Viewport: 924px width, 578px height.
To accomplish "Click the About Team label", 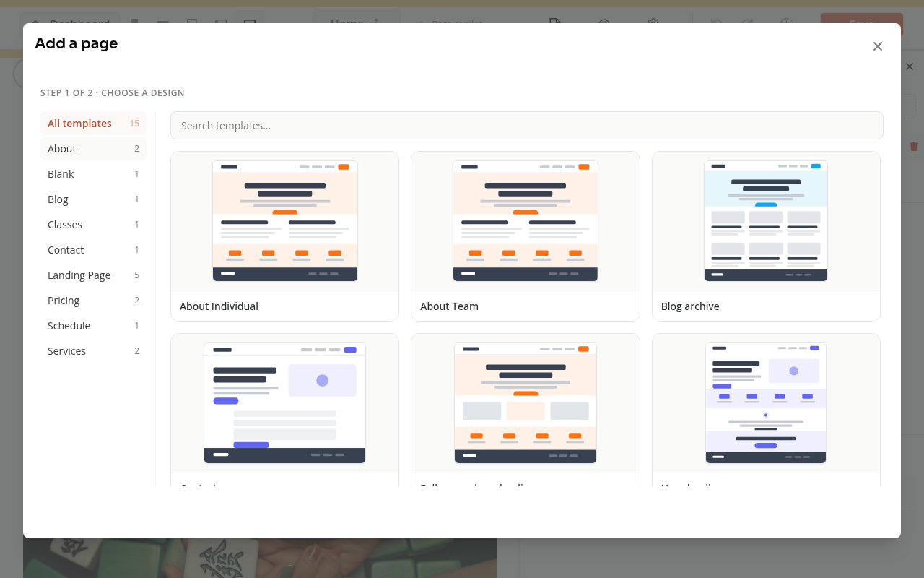I will pos(449,306).
